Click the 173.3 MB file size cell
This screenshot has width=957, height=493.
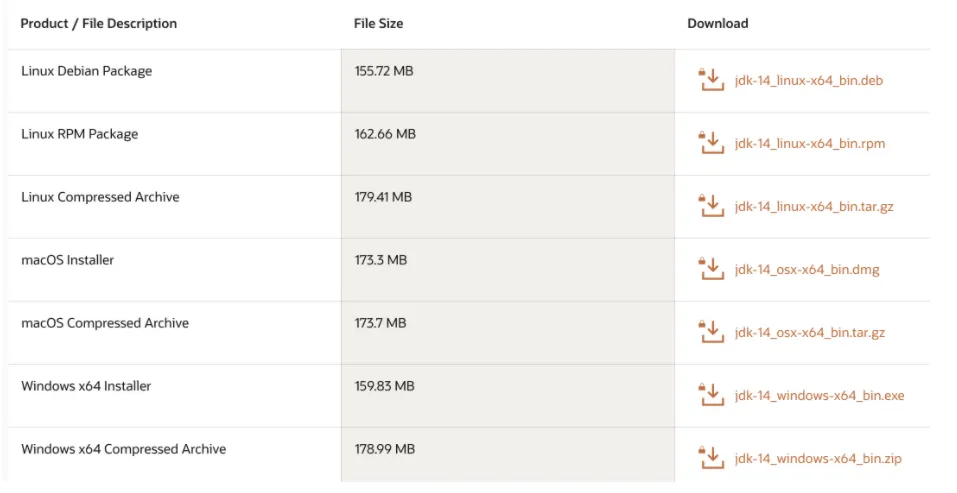click(380, 260)
